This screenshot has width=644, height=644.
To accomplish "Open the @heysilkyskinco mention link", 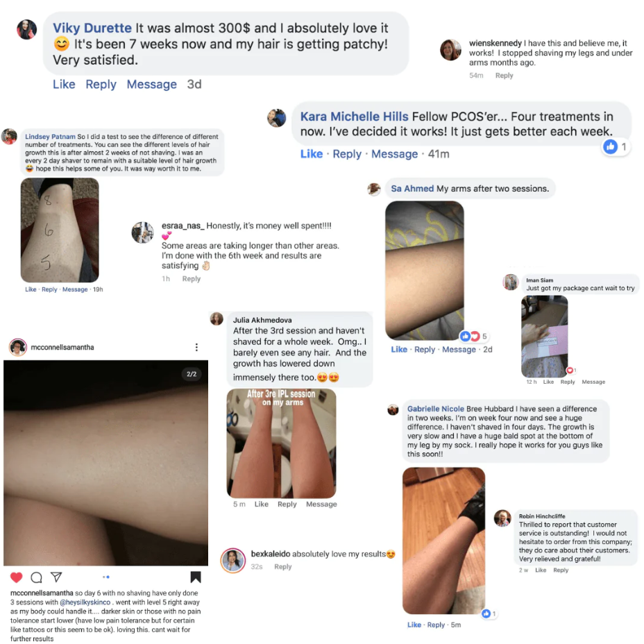I will click(x=85, y=602).
